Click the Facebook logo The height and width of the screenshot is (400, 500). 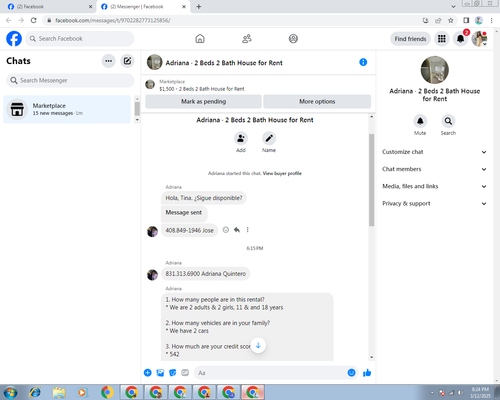coord(14,39)
